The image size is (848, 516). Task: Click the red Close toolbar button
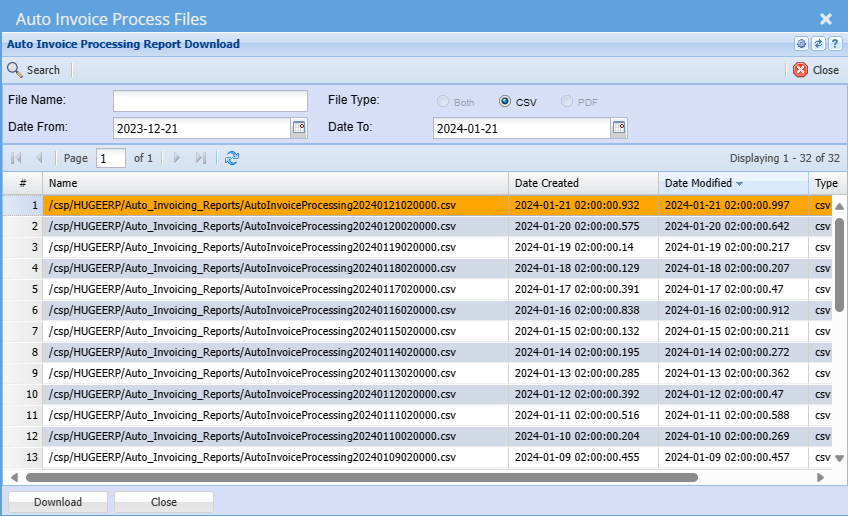pos(815,70)
